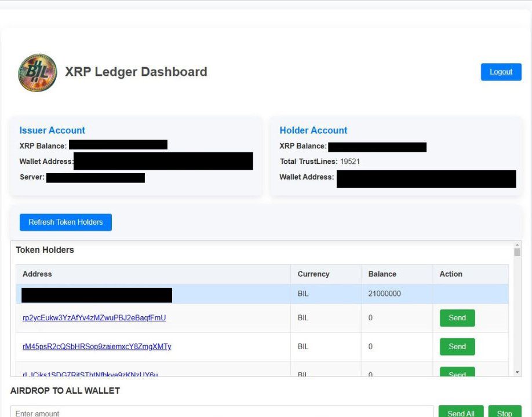Image resolution: width=532 pixels, height=417 pixels.
Task: Refresh Token Holders list
Action: 65,222
